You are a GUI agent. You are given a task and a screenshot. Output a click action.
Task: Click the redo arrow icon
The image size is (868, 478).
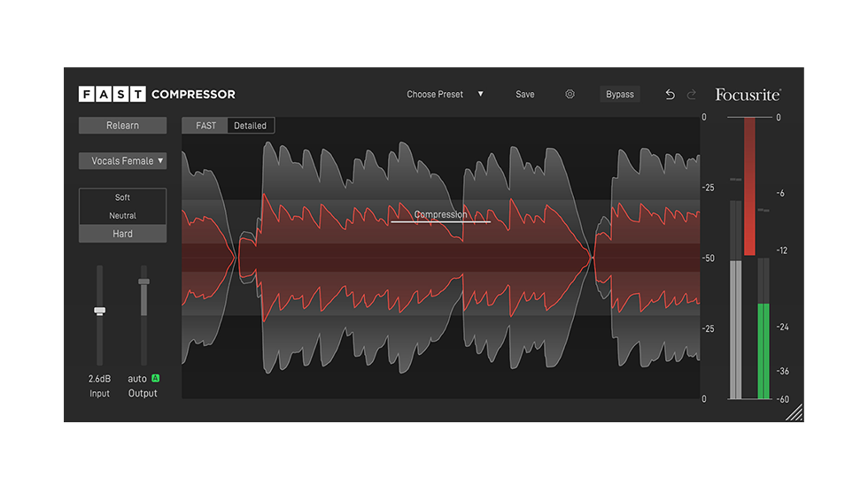pyautogui.click(x=692, y=95)
